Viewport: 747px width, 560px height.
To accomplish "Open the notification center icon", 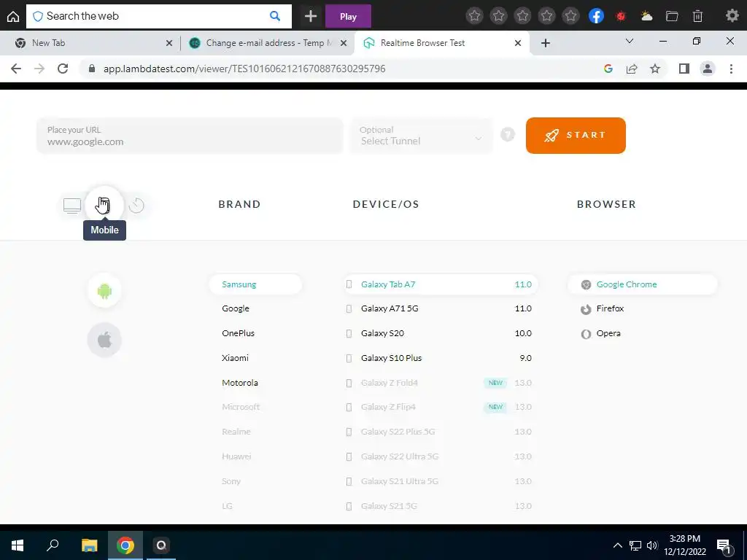I will 723,546.
